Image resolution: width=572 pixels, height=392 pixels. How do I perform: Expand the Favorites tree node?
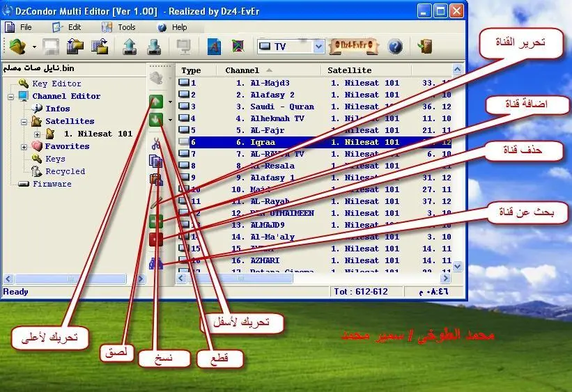(x=24, y=147)
